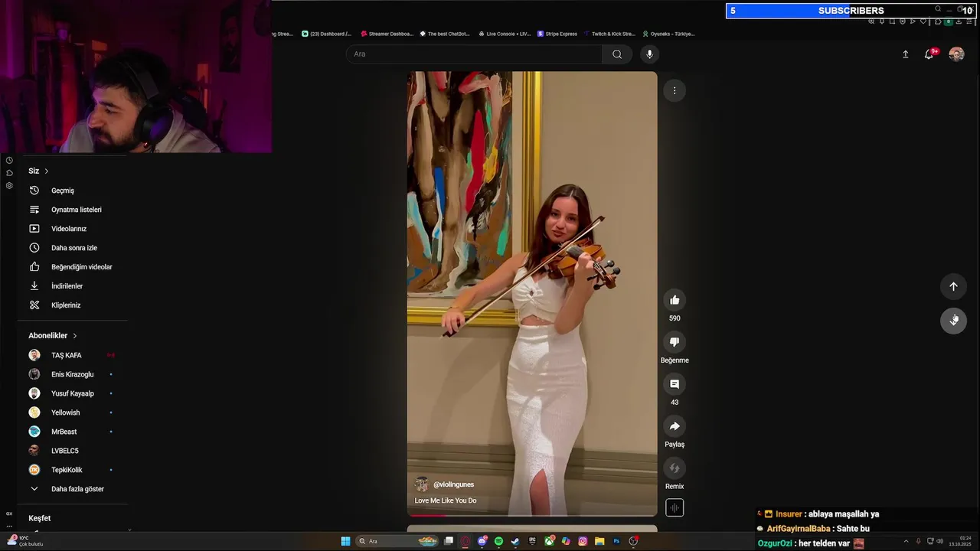Click the taskbar Ara search box

[x=398, y=541]
